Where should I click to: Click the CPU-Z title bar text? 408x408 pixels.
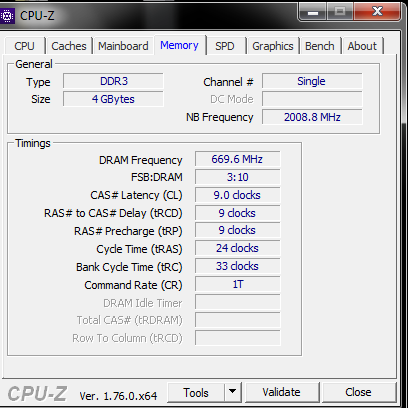[37, 16]
